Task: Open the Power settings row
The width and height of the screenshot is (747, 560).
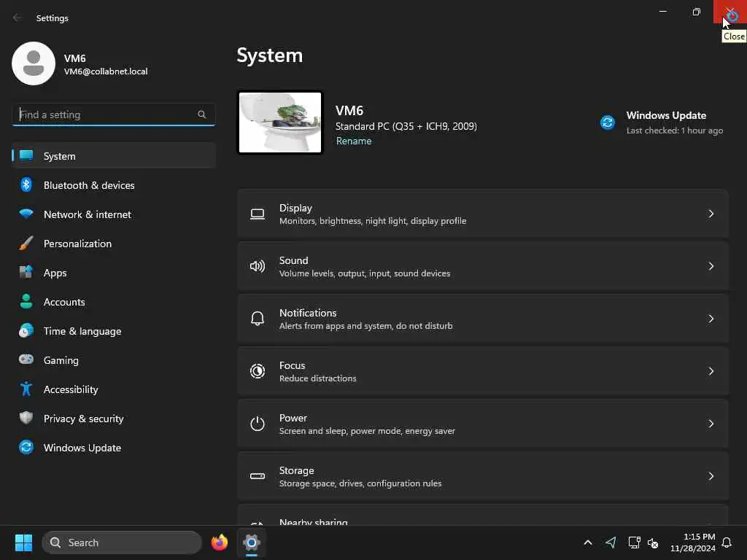Action: (483, 424)
